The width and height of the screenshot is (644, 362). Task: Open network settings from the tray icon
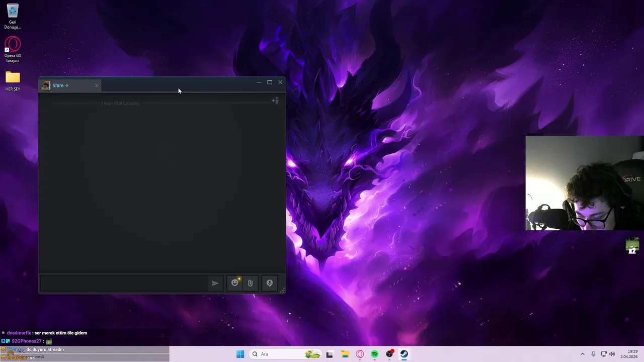(604, 354)
